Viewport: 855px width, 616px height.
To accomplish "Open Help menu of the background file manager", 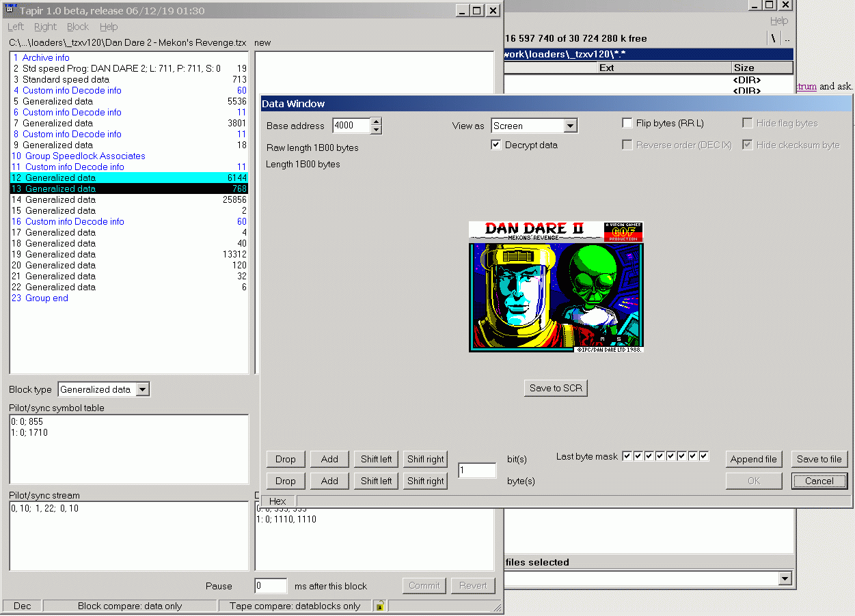I will (779, 21).
